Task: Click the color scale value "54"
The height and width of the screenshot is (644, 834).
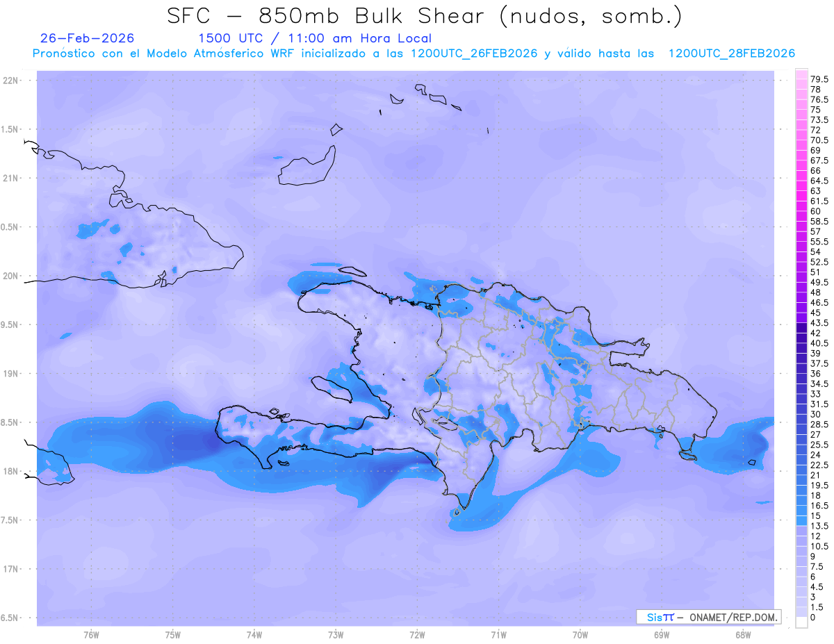Action: pos(816,251)
